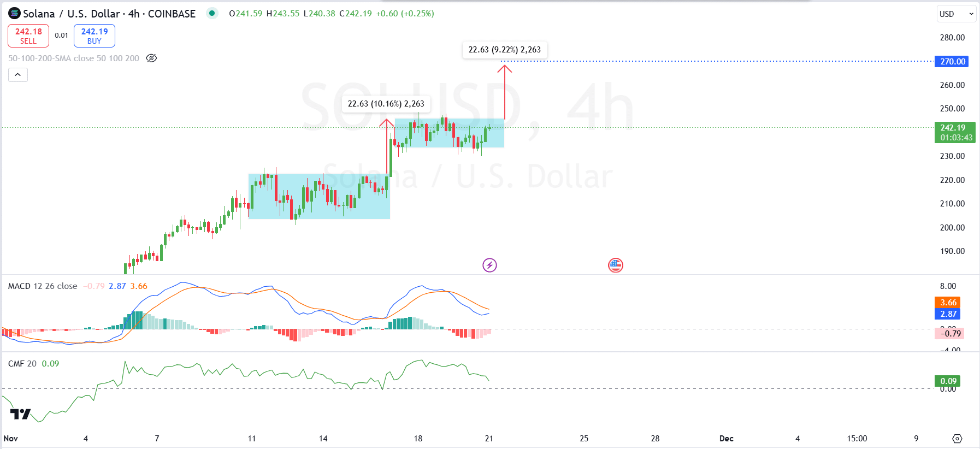Collapse the indicator legend chevron
Viewport: 980px width, 449px height.
click(18, 75)
